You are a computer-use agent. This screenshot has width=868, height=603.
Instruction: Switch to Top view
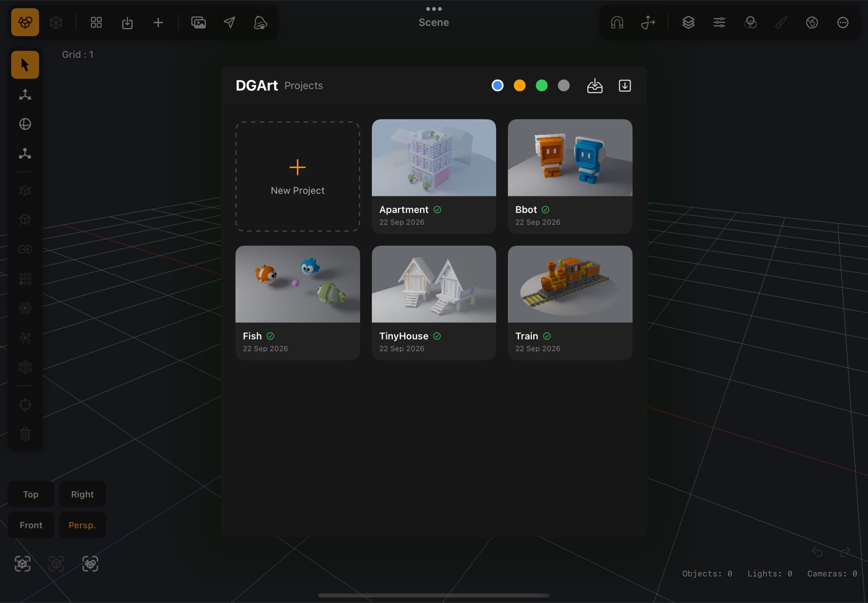31,494
